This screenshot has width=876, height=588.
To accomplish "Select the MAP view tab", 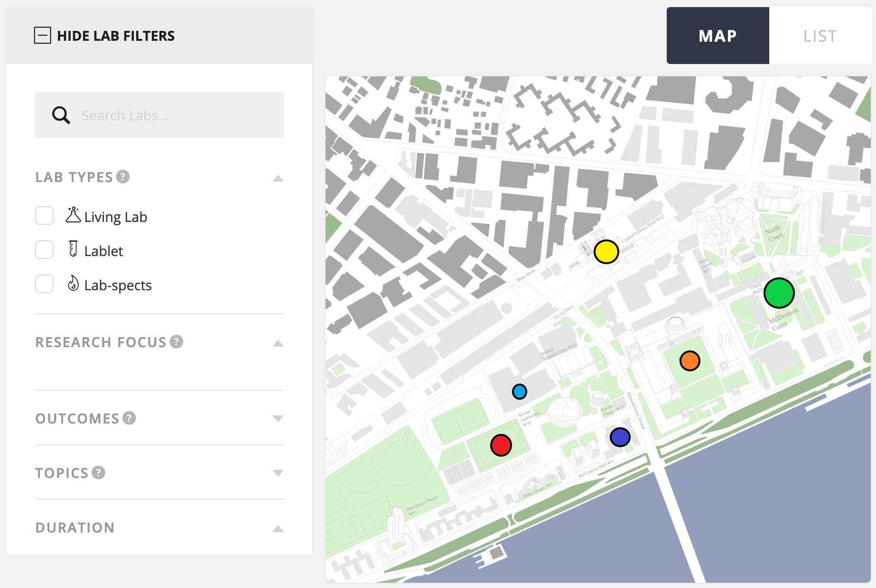I will 717,36.
